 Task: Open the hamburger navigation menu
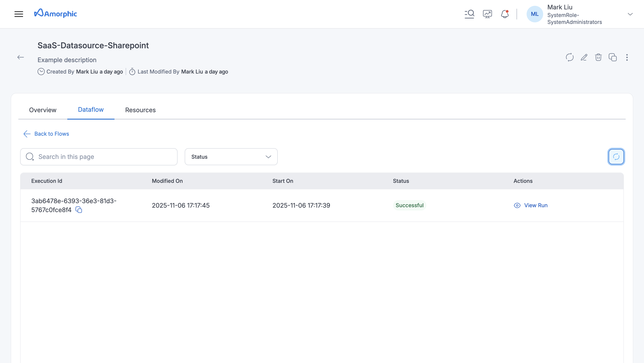tap(19, 14)
